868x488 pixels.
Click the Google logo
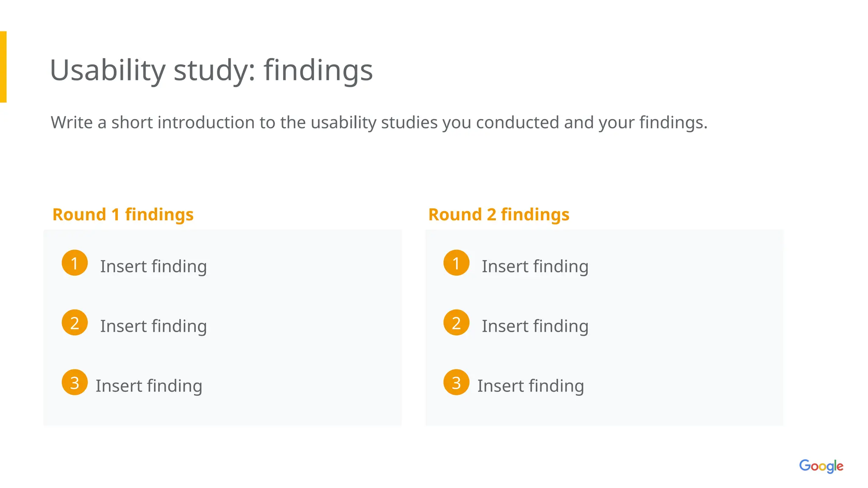(x=821, y=466)
